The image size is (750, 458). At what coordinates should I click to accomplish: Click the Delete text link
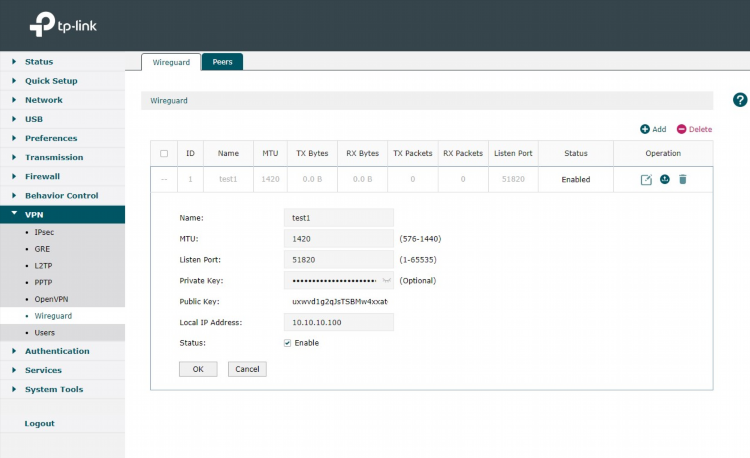(x=700, y=129)
